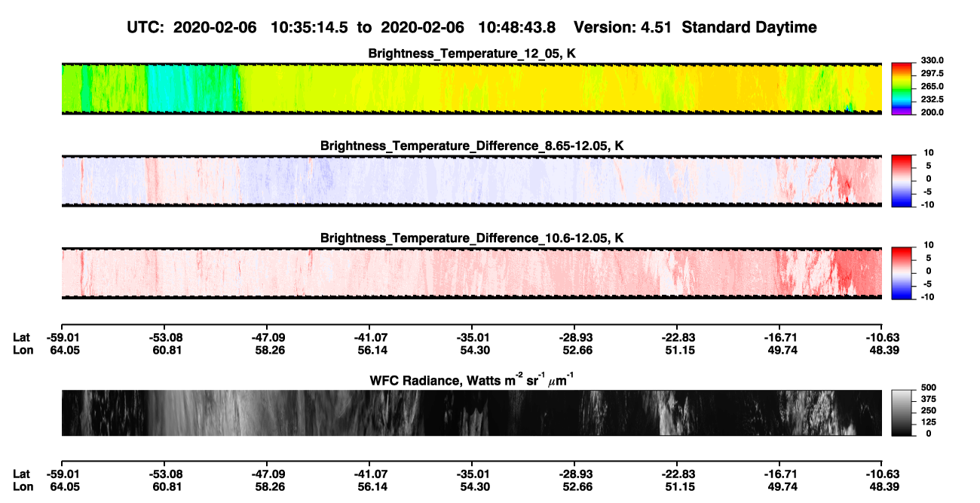Image resolution: width=980 pixels, height=503 pixels.
Task: Click the 265.0 colorbar label
Action: [932, 87]
